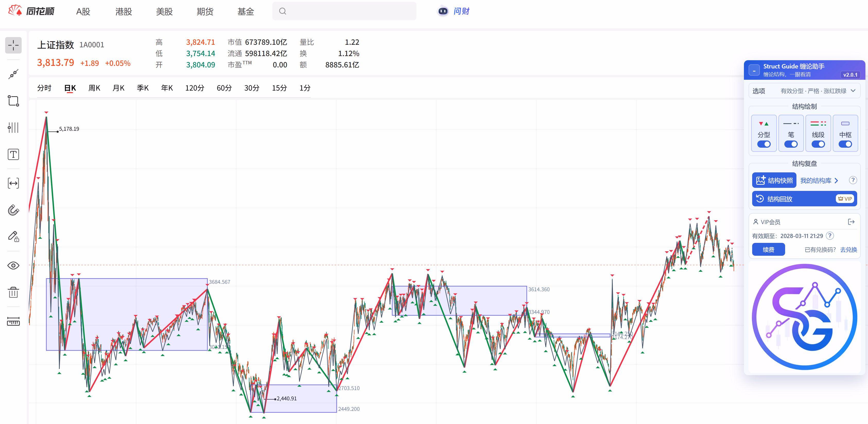Click the 续费 button

point(768,250)
